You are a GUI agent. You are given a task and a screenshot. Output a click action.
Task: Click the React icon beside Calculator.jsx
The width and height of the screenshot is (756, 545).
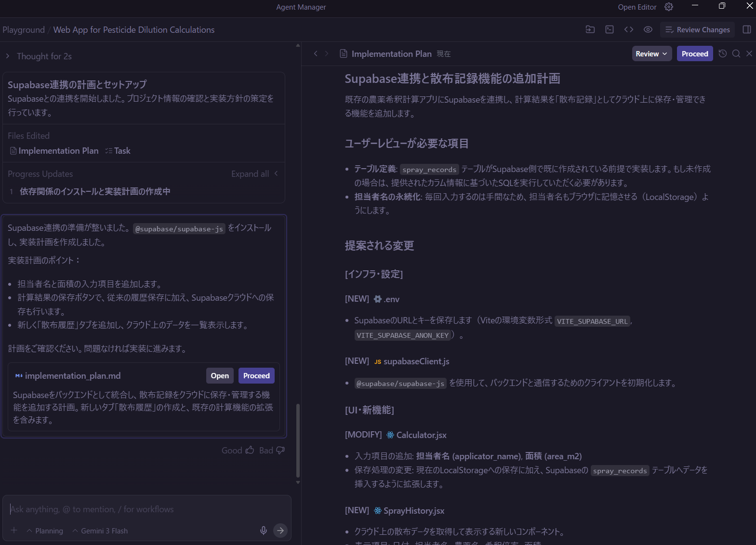tap(390, 435)
